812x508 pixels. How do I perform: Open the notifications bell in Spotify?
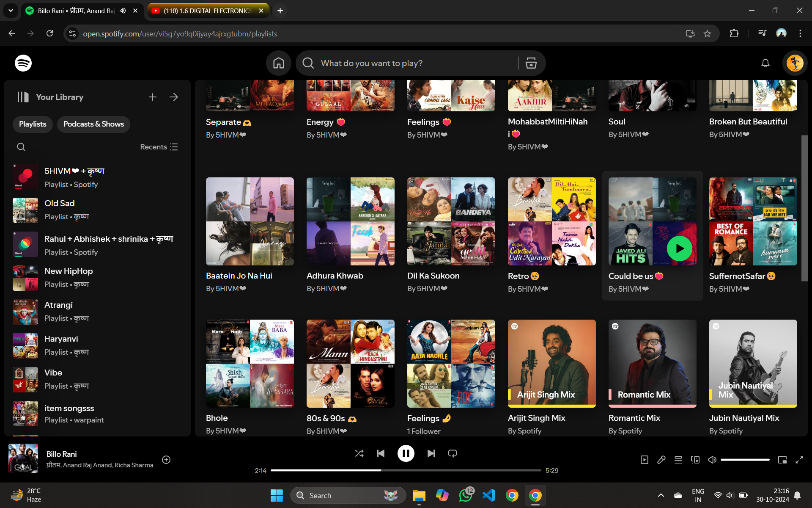765,63
